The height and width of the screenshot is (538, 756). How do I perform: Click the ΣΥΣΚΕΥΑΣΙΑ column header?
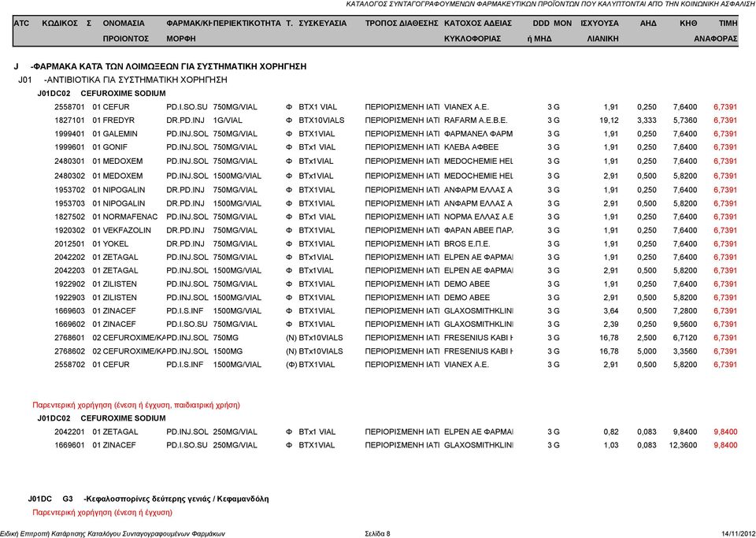(323, 23)
